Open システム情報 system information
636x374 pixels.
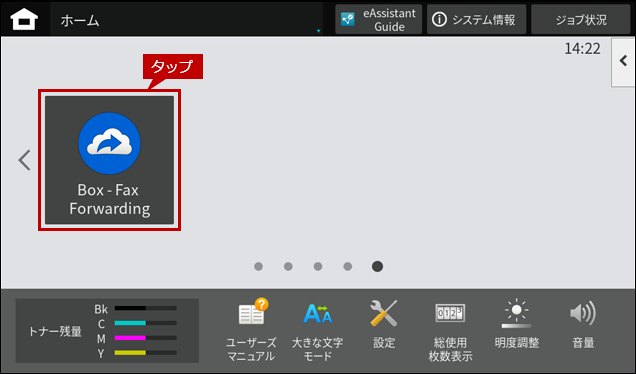click(x=476, y=19)
